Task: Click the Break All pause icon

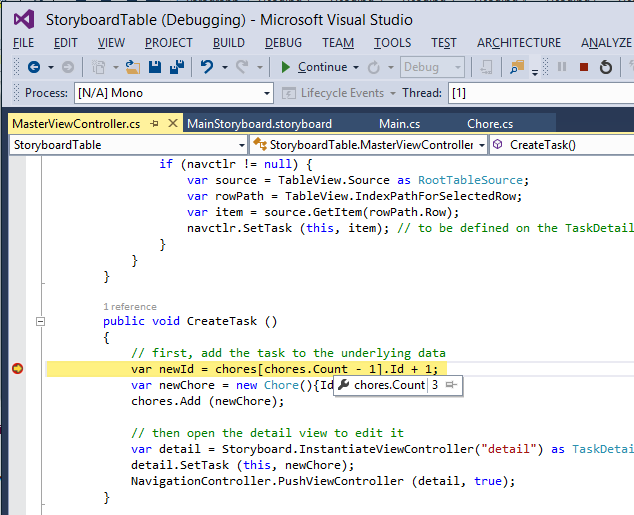Action: (562, 67)
